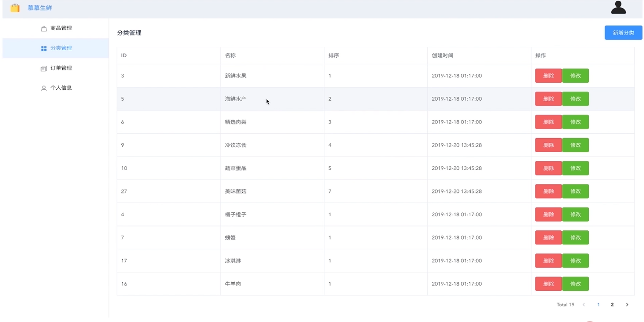Screen dimensions: 644x322
Task: Delete the 螃蟹 category
Action: [548, 238]
